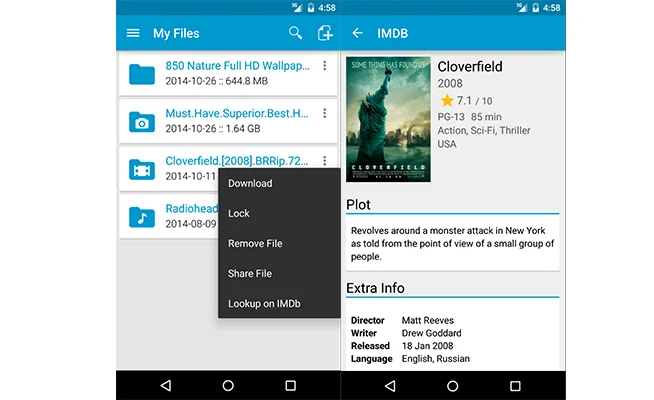Tap the Language value English, Russian
654x400 pixels.
pyautogui.click(x=435, y=359)
